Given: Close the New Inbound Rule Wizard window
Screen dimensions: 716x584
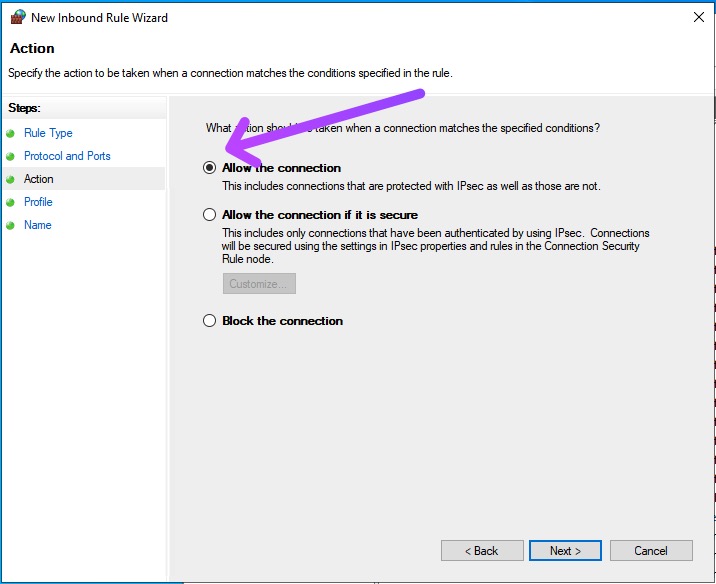Looking at the screenshot, I should (696, 17).
